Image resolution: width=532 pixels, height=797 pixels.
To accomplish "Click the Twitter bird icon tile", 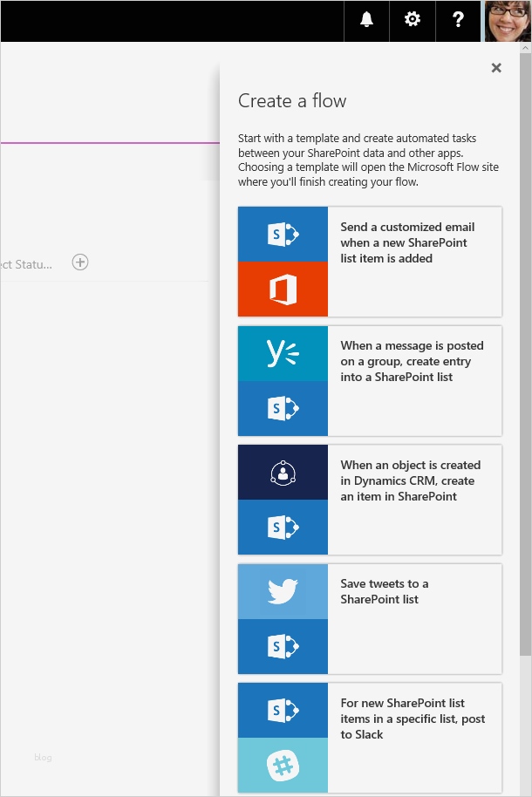I will pos(283,592).
